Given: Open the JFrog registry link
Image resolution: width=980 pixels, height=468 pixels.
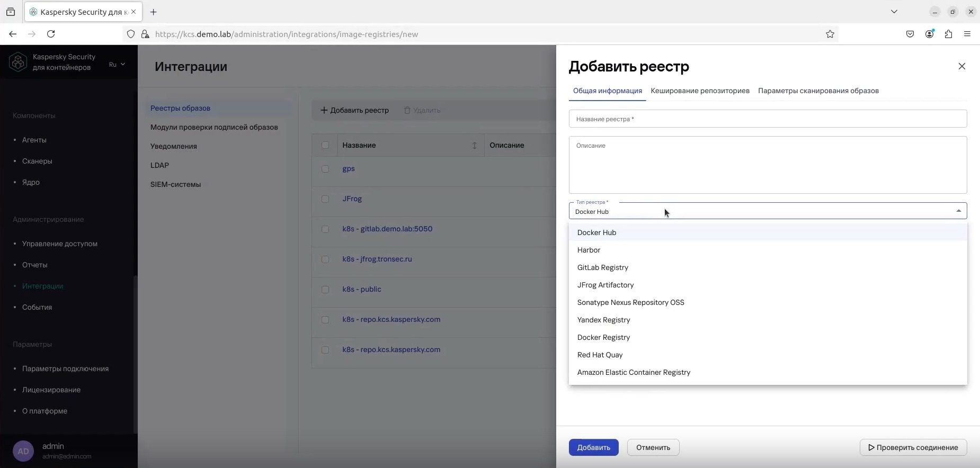Looking at the screenshot, I should [x=352, y=199].
